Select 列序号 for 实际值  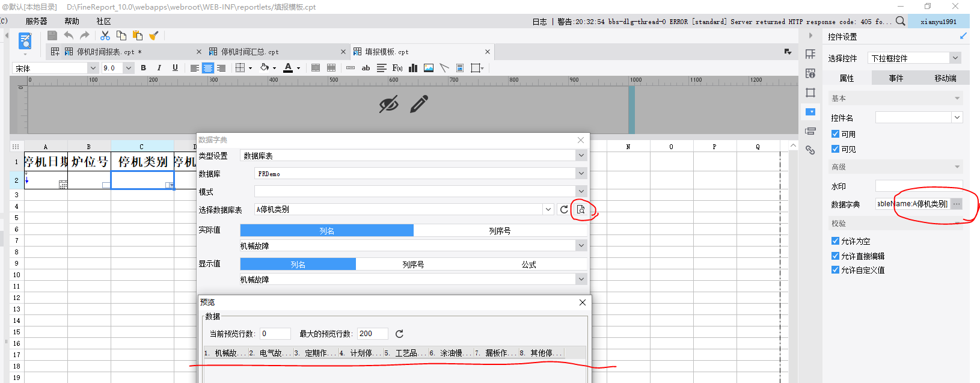click(x=500, y=230)
